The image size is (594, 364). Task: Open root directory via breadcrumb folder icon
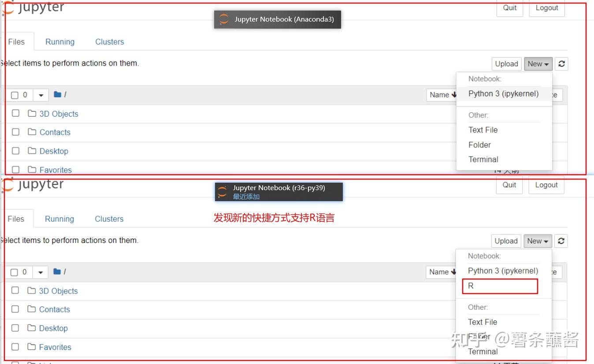(57, 94)
